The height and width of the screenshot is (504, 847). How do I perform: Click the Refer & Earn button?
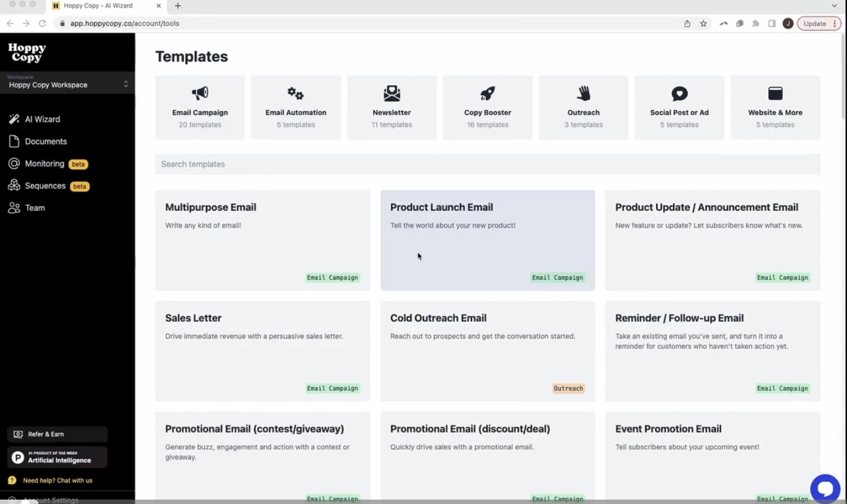click(57, 434)
